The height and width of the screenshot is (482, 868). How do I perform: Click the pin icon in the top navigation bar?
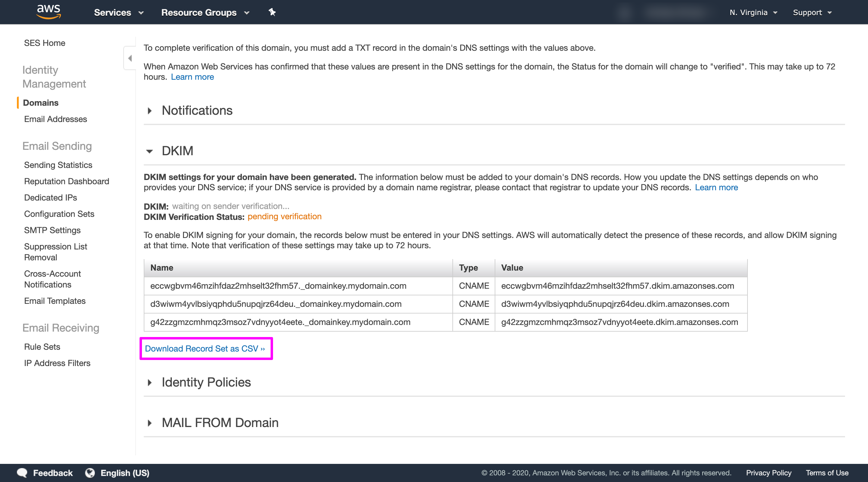pos(272,12)
